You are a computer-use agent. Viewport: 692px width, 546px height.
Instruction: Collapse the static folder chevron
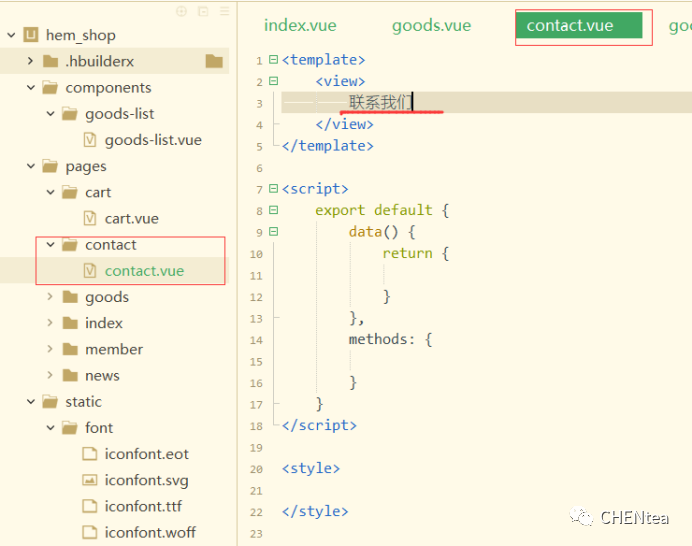31,402
